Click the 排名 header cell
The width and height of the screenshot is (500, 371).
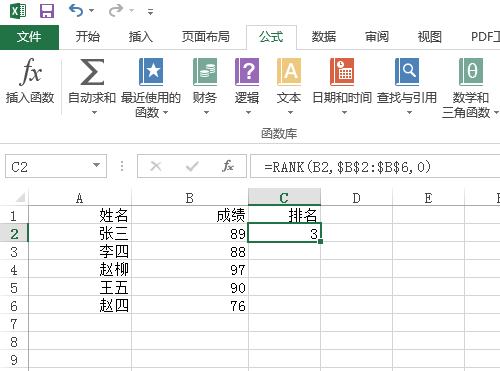click(284, 215)
